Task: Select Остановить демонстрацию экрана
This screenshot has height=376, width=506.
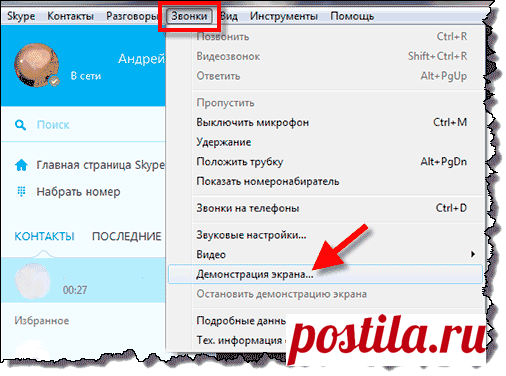Action: 325,294
